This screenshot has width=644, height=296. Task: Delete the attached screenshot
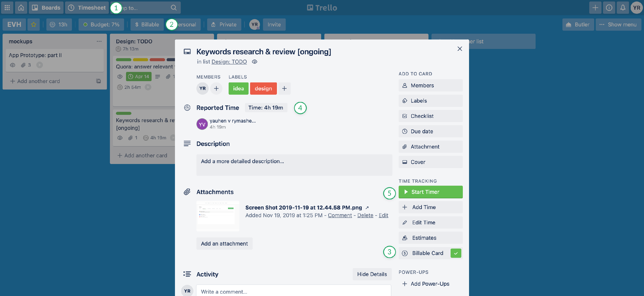point(365,215)
